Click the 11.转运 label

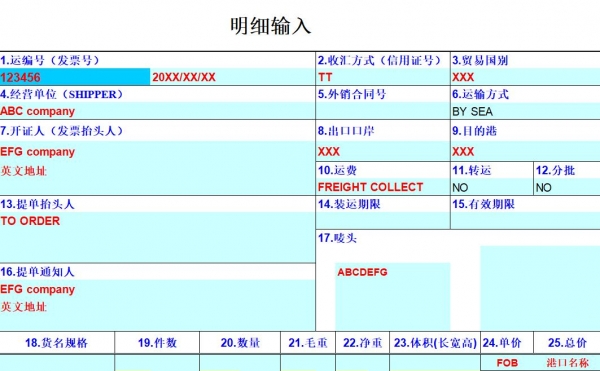pos(471,170)
